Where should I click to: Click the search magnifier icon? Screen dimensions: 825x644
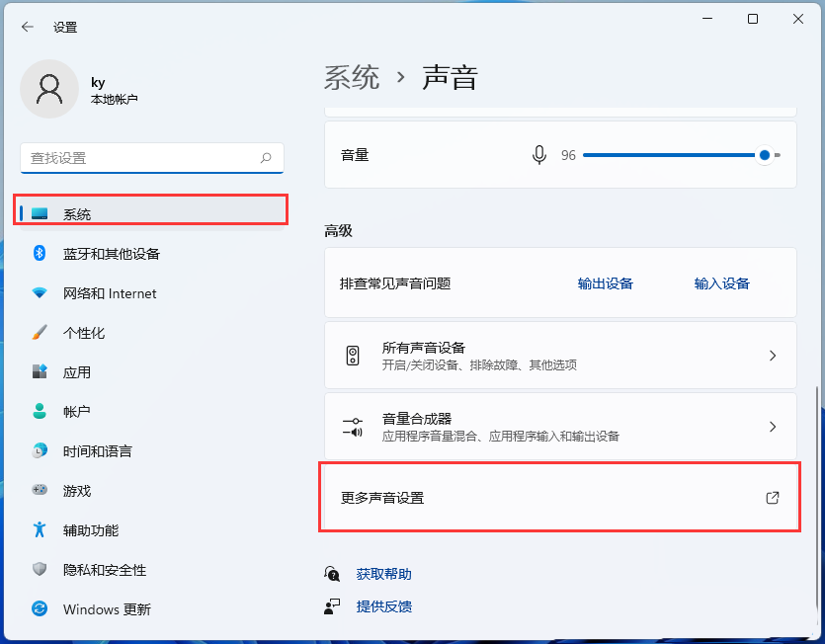(x=266, y=158)
